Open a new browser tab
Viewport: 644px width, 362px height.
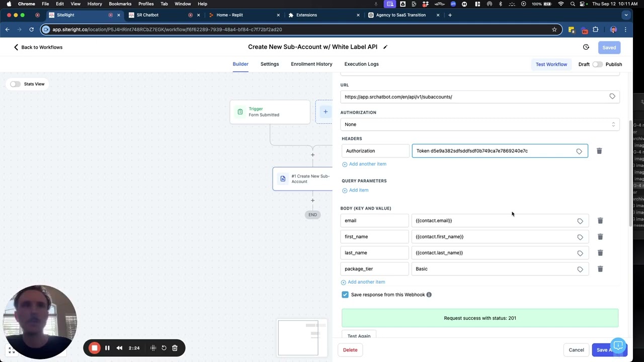pos(450,15)
